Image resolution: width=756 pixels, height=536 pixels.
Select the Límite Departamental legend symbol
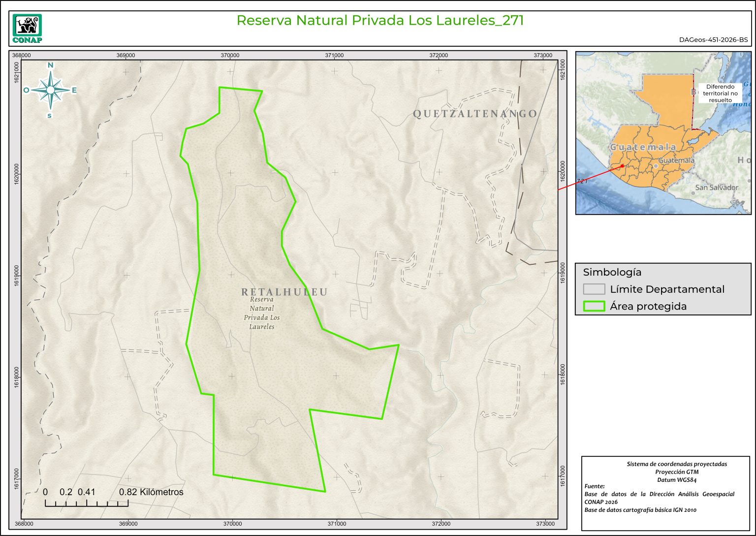594,289
